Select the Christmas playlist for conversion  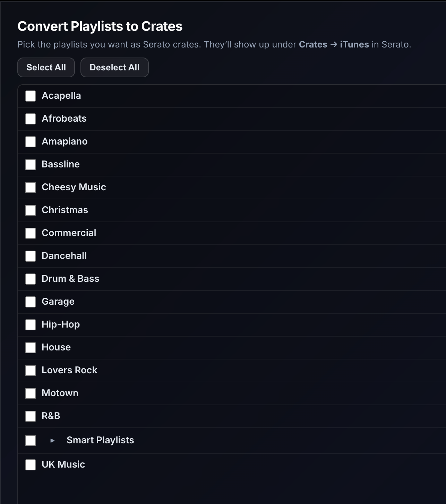tap(31, 210)
